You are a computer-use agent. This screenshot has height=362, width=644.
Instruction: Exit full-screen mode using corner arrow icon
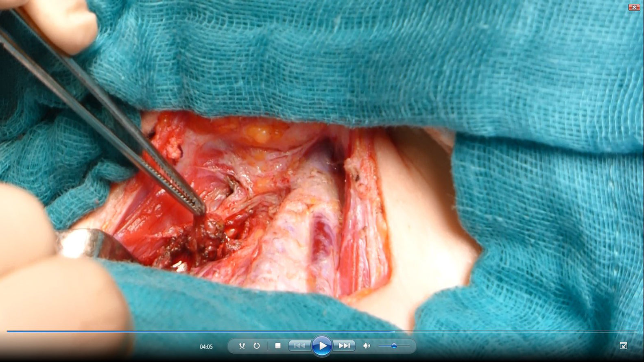point(623,346)
